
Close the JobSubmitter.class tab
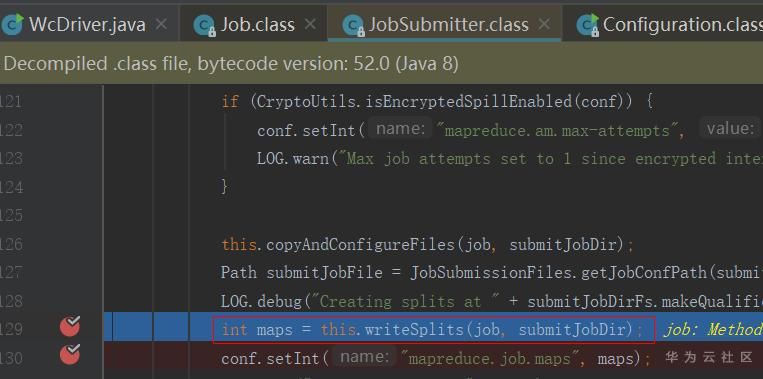[x=545, y=24]
